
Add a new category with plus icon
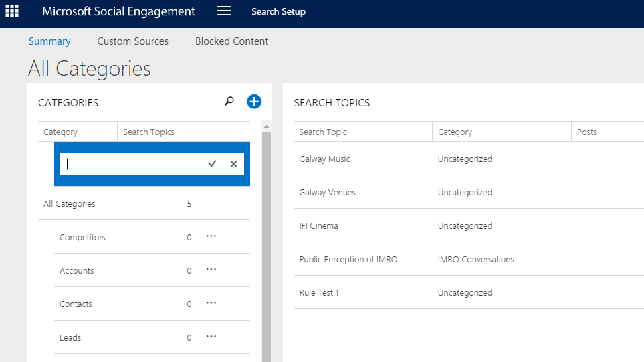(254, 102)
